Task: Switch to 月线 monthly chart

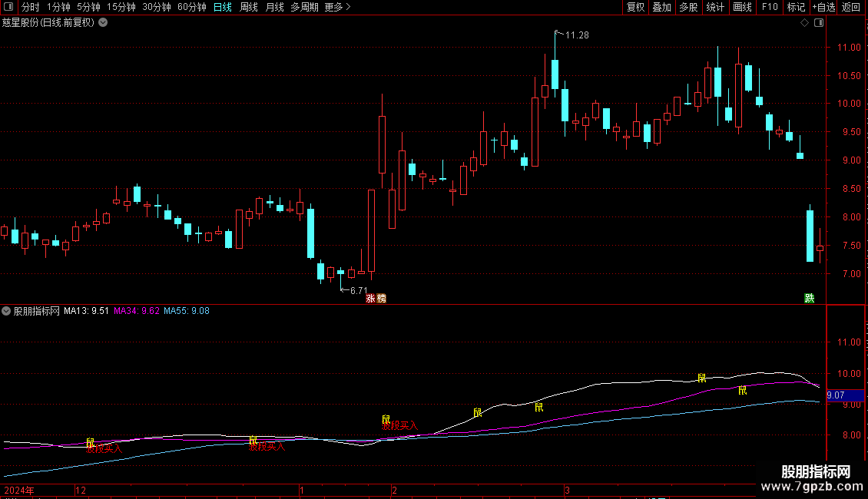Action: click(274, 7)
